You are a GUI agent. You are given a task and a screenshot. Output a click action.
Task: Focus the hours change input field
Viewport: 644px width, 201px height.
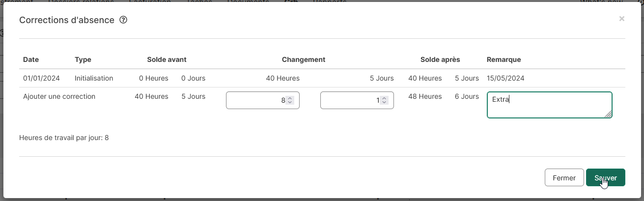click(x=263, y=100)
